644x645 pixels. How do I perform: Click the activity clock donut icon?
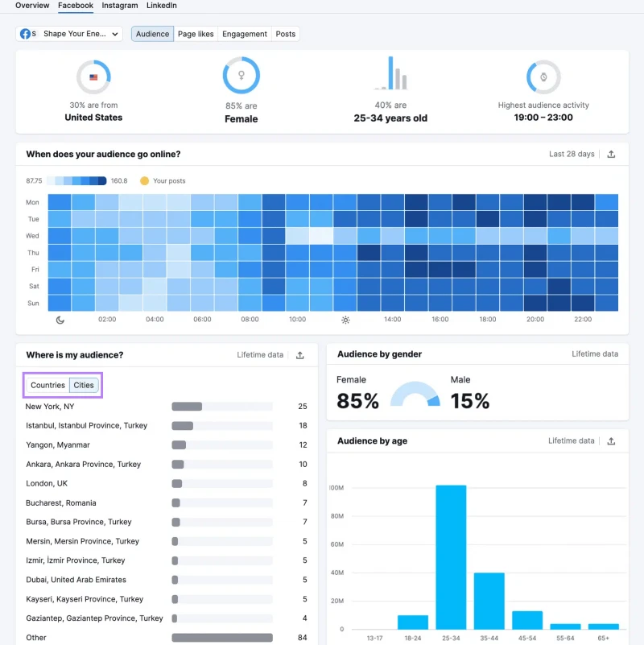click(x=543, y=77)
